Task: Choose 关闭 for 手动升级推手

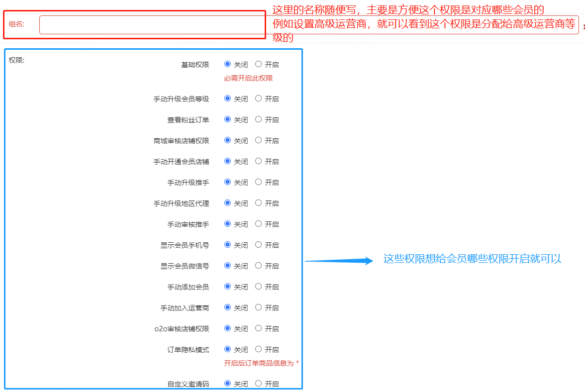Action: (x=227, y=182)
